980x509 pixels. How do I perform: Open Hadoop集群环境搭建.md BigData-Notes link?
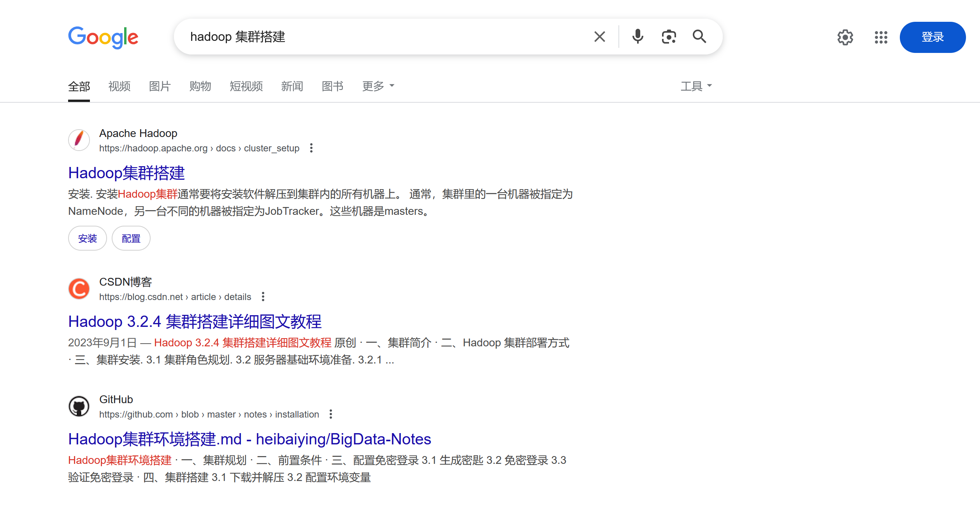tap(249, 439)
